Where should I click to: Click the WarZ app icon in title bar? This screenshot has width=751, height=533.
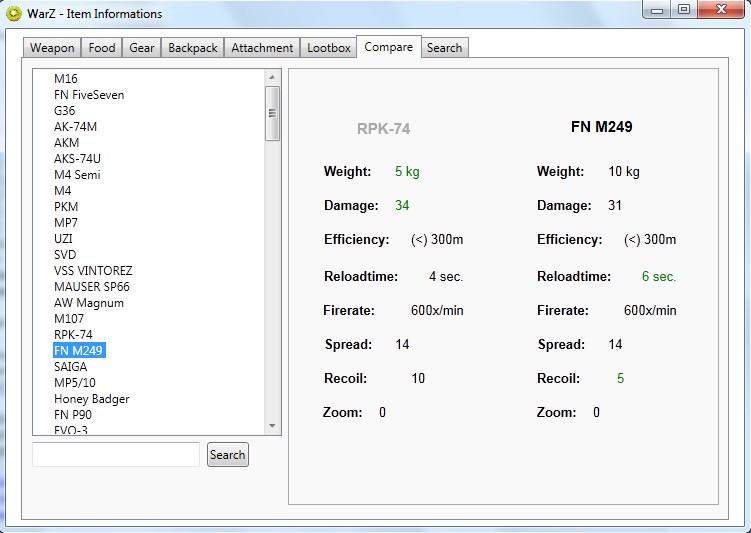[x=14, y=13]
